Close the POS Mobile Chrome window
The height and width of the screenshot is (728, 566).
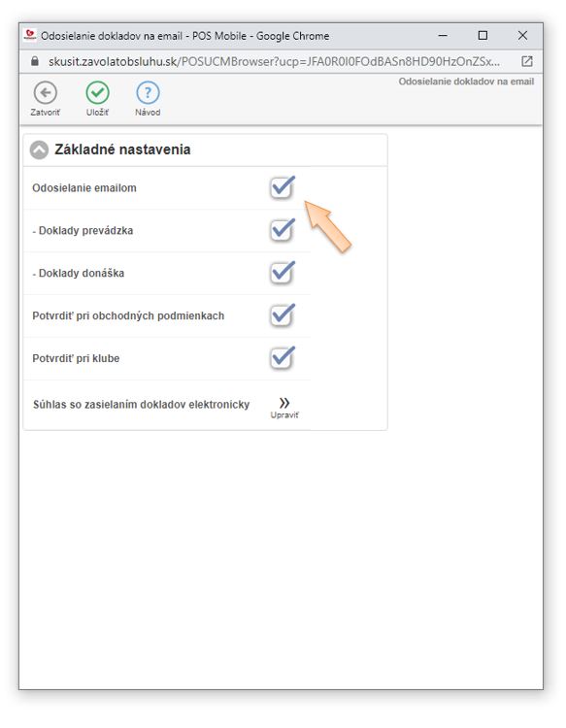coord(523,35)
